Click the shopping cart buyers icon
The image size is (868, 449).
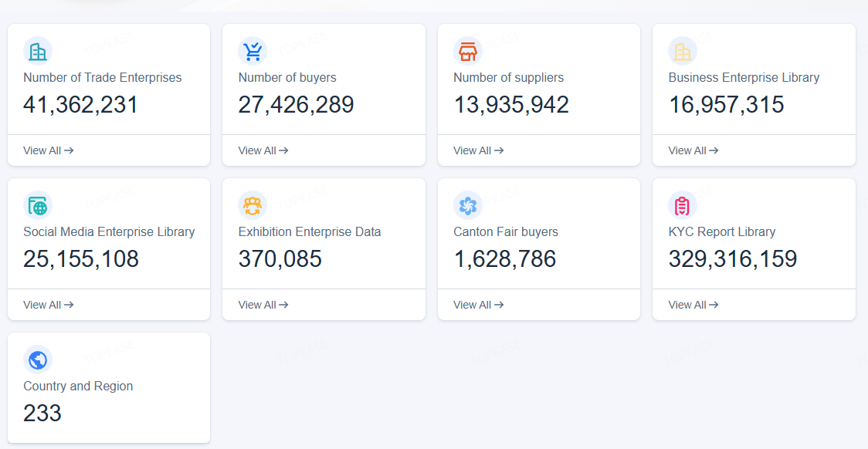[x=253, y=52]
